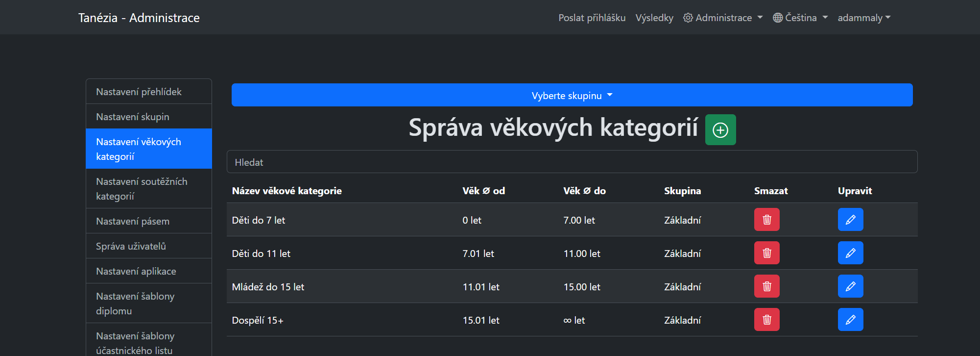Expand the Administrace dropdown menu
Viewport: 980px width, 356px height.
pyautogui.click(x=723, y=18)
